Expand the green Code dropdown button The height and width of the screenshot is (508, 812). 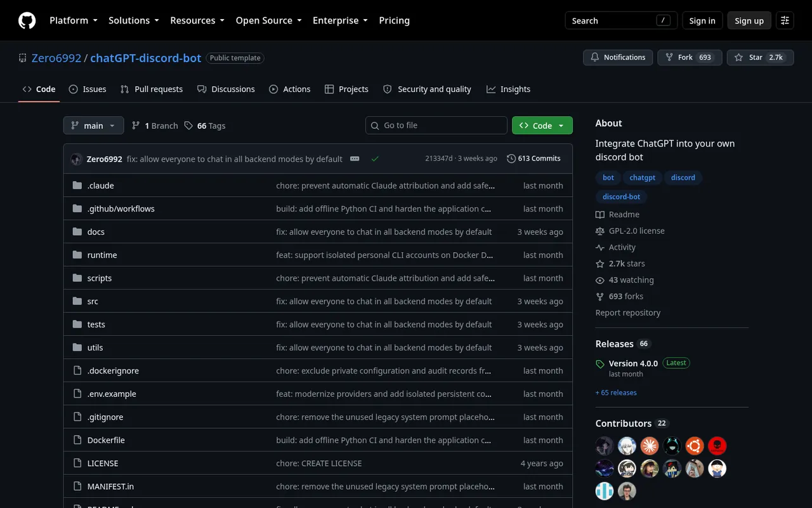542,126
